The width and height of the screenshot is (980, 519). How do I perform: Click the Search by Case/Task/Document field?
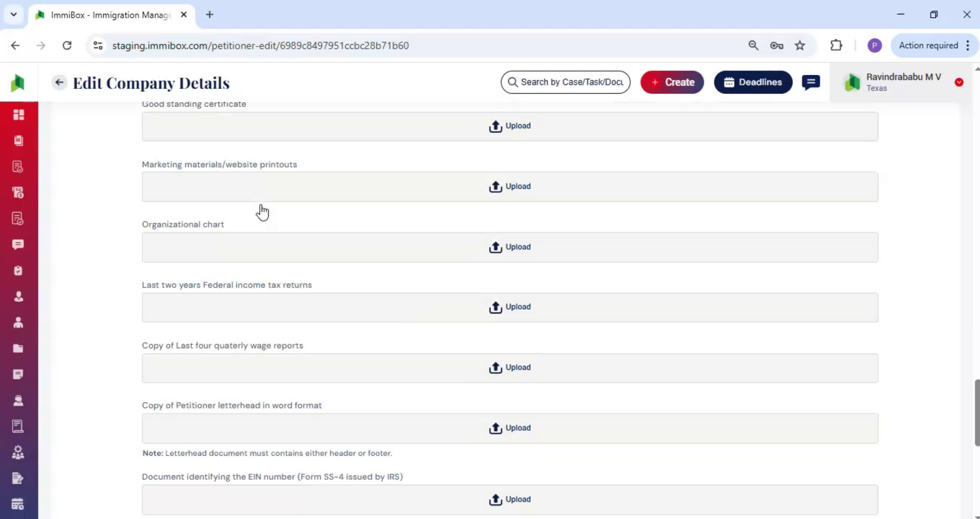point(566,82)
